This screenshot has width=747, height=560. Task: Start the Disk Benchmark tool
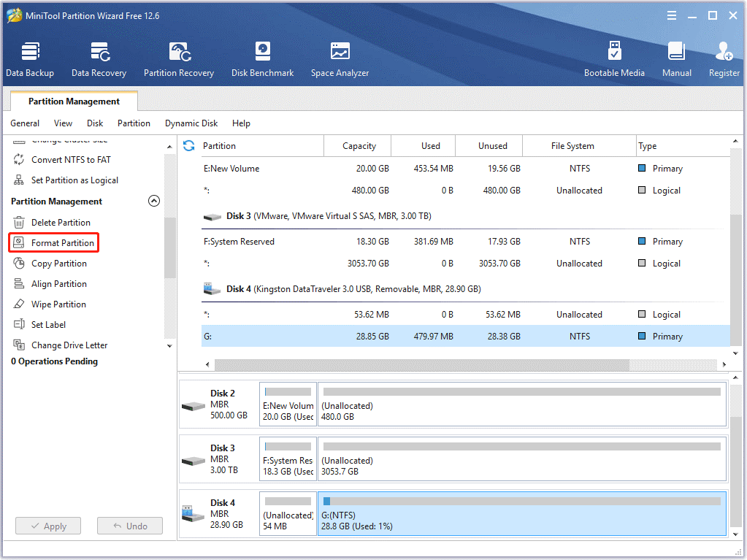click(262, 59)
